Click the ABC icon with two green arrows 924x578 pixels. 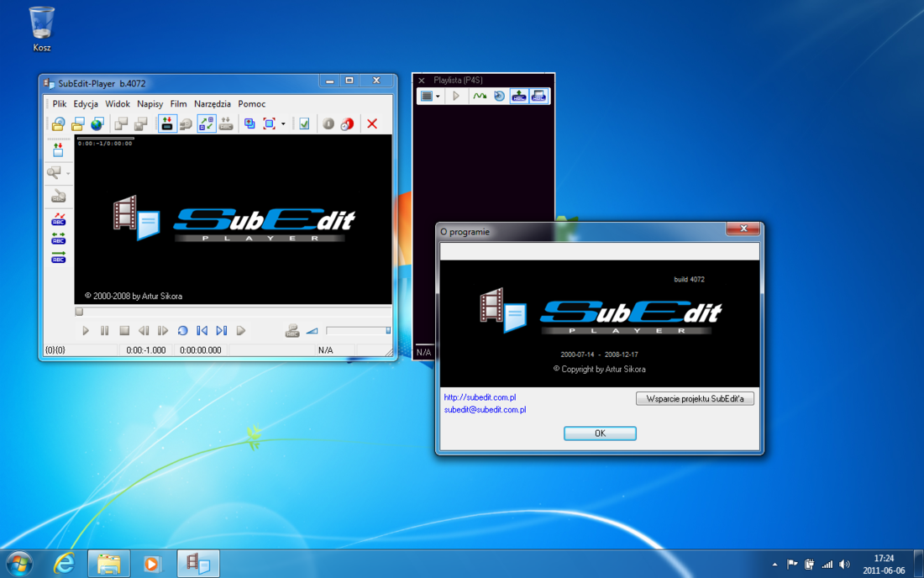click(58, 239)
